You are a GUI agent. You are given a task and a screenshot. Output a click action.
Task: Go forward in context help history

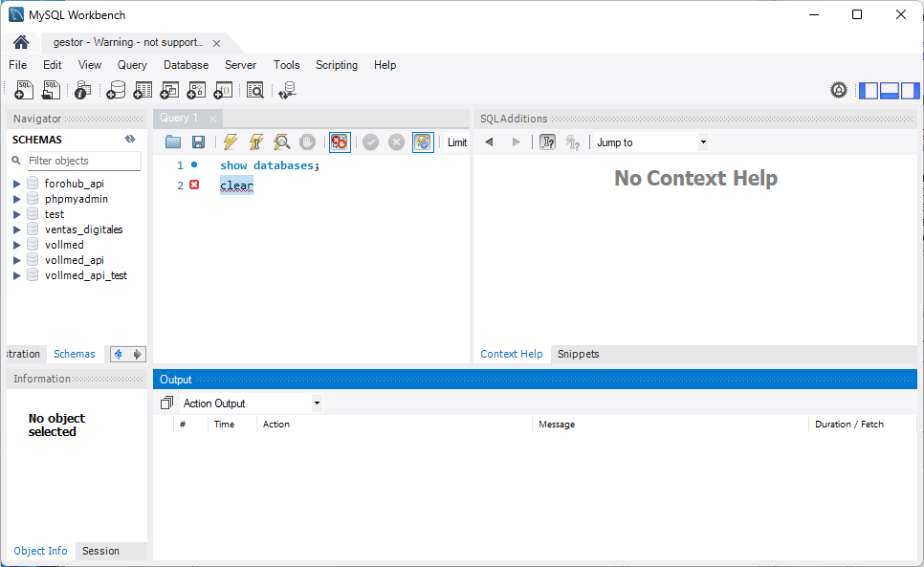point(517,142)
